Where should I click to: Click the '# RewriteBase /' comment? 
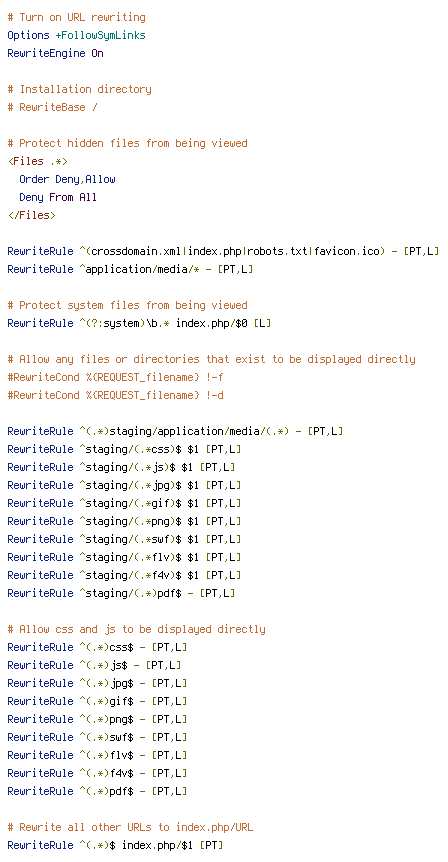coord(52,107)
